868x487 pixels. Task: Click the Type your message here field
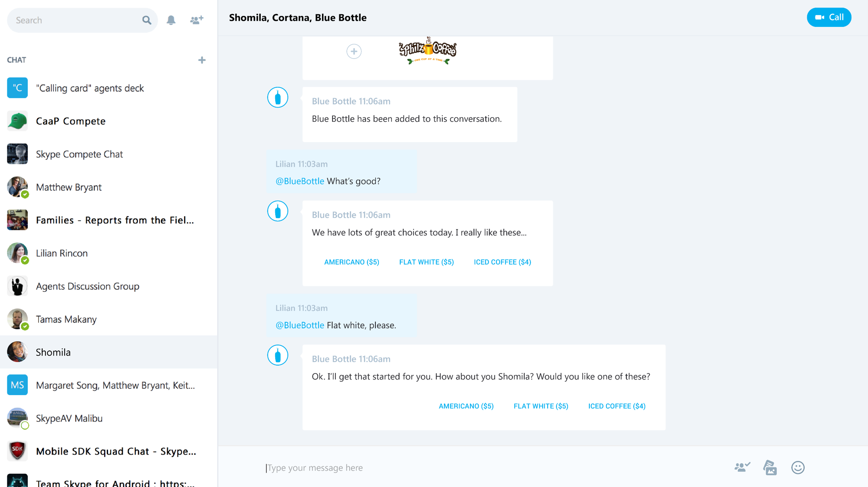coord(495,467)
